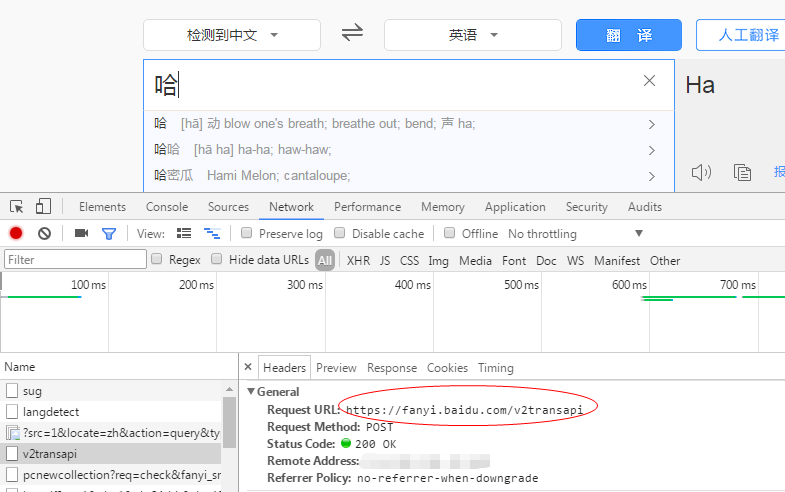Clear the translation input text
This screenshot has width=785, height=492.
649,81
